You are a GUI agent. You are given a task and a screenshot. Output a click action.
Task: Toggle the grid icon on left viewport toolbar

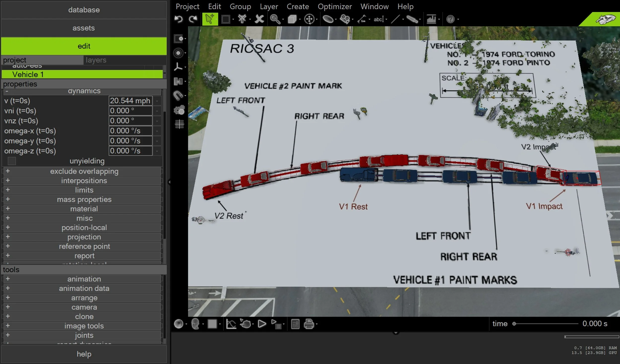pyautogui.click(x=179, y=124)
